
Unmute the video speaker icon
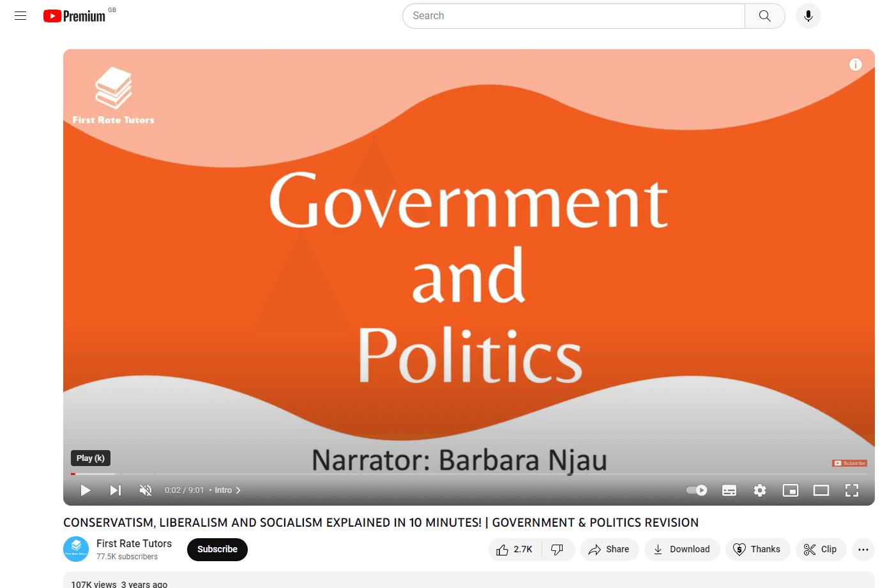coord(146,490)
